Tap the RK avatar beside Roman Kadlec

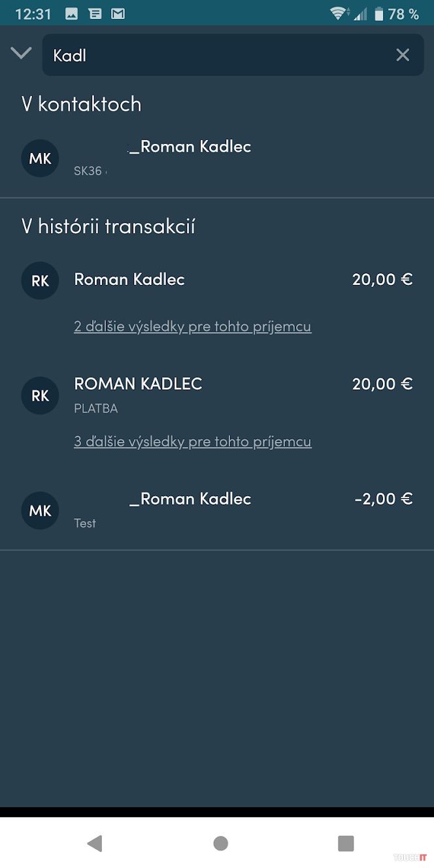pyautogui.click(x=40, y=280)
